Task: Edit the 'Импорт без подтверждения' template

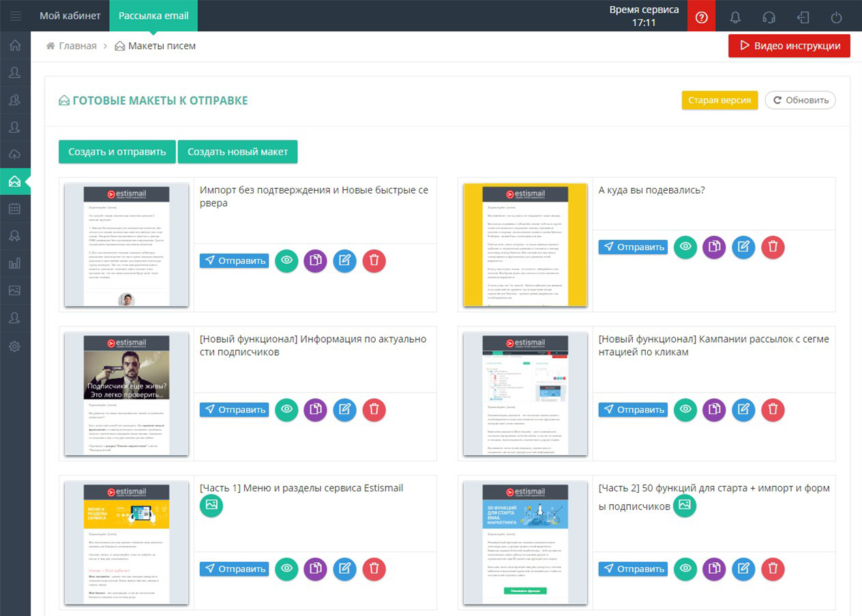Action: pyautogui.click(x=344, y=261)
